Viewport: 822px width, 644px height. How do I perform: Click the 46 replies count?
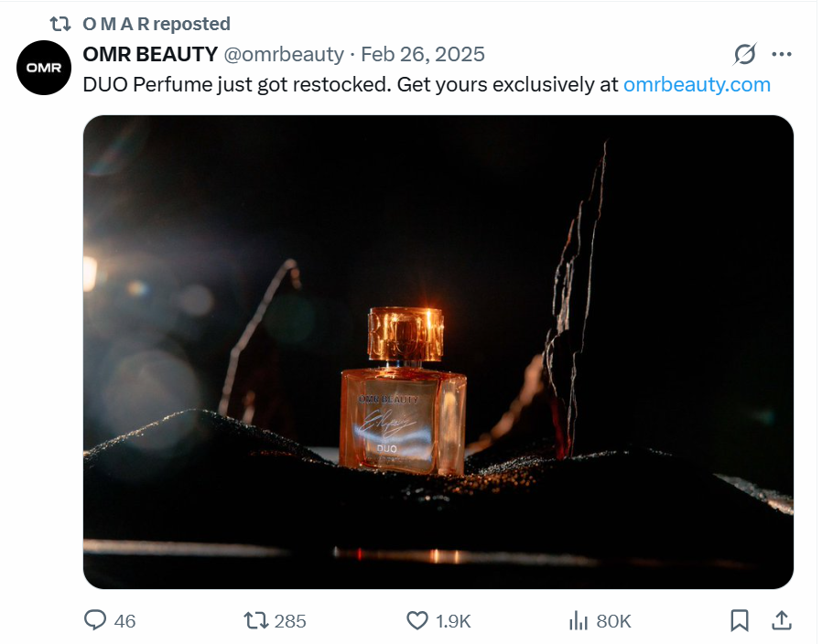(x=124, y=621)
